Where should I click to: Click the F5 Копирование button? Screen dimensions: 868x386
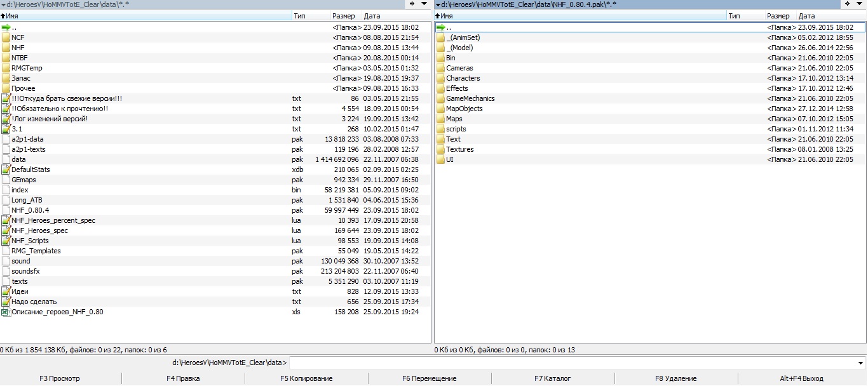click(x=306, y=378)
